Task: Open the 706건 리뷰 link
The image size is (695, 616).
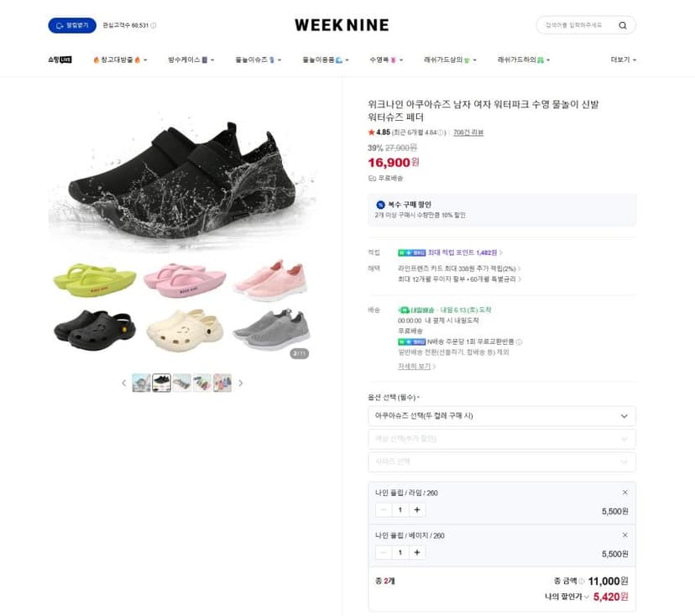Action: click(x=468, y=132)
